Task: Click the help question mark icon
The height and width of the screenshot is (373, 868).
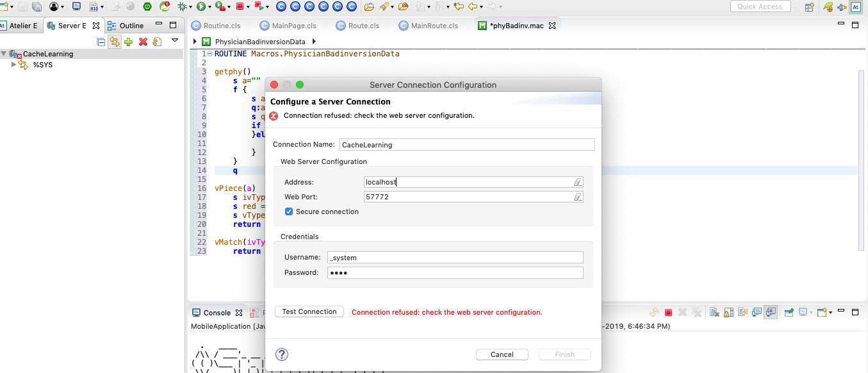Action: (281, 354)
